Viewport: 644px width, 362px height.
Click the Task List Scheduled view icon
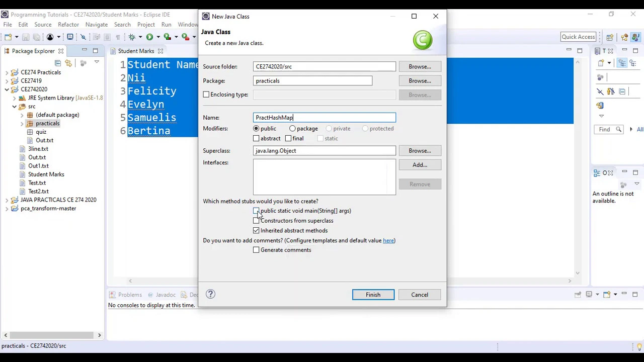pos(633,63)
